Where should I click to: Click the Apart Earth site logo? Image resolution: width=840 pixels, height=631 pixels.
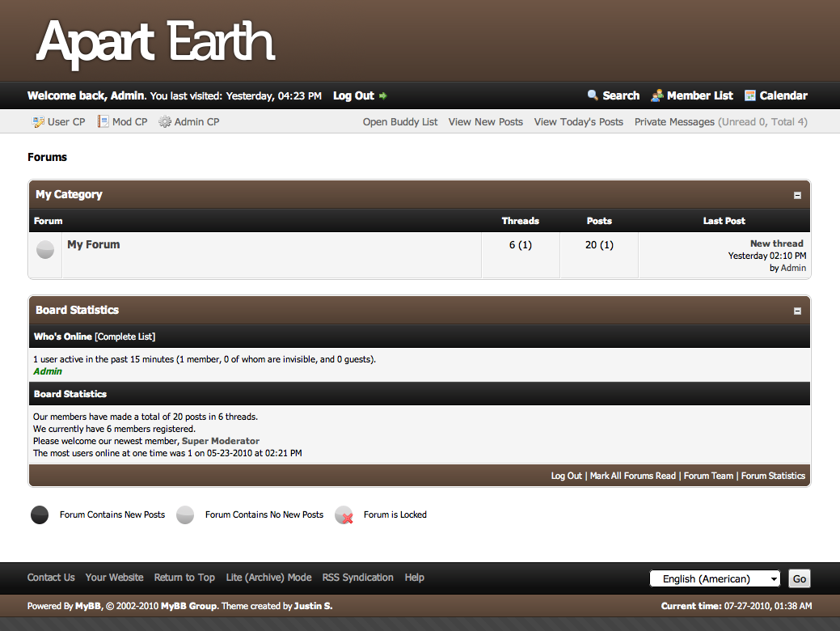point(156,42)
